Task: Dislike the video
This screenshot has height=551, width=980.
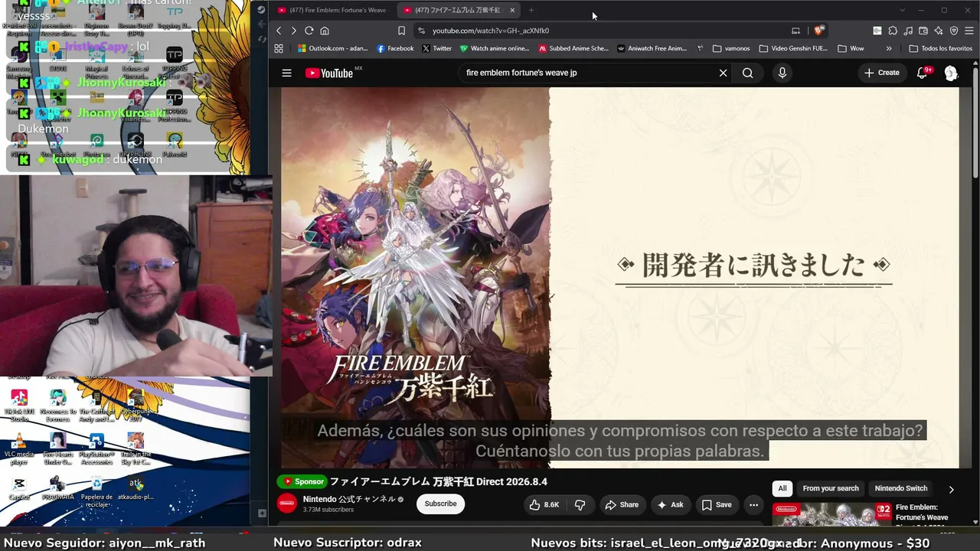Action: [580, 505]
